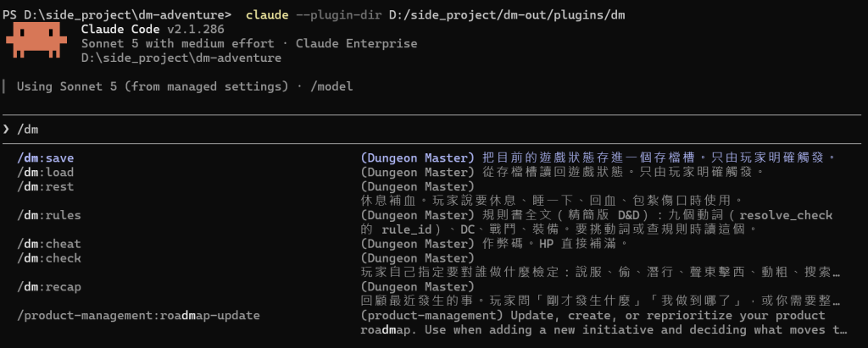Click the D:\side_project\dm-adventure path under the header

181,58
